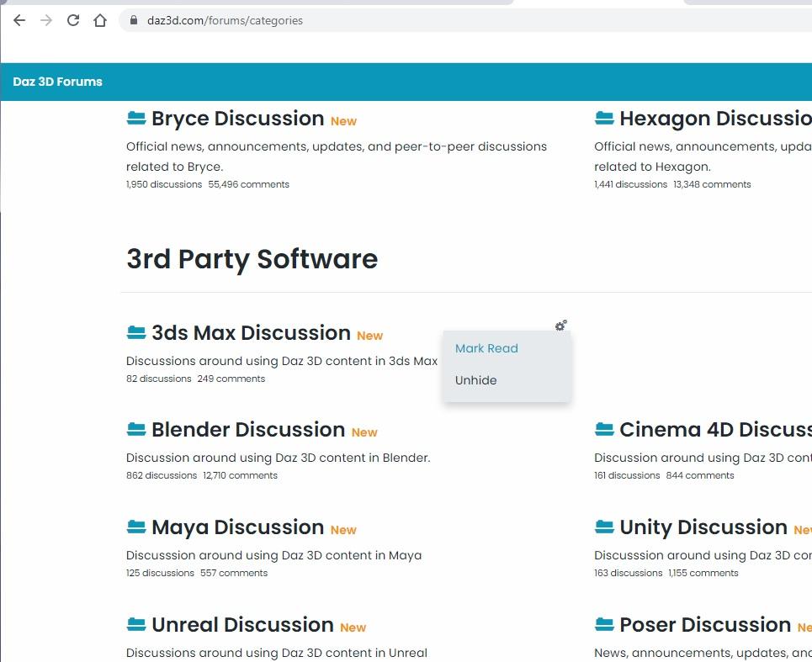Click Blender Discussion folder icon
Image resolution: width=812 pixels, height=662 pixels.
[x=136, y=430]
